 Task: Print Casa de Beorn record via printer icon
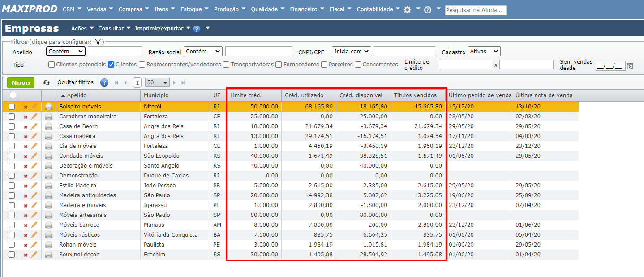pos(49,126)
